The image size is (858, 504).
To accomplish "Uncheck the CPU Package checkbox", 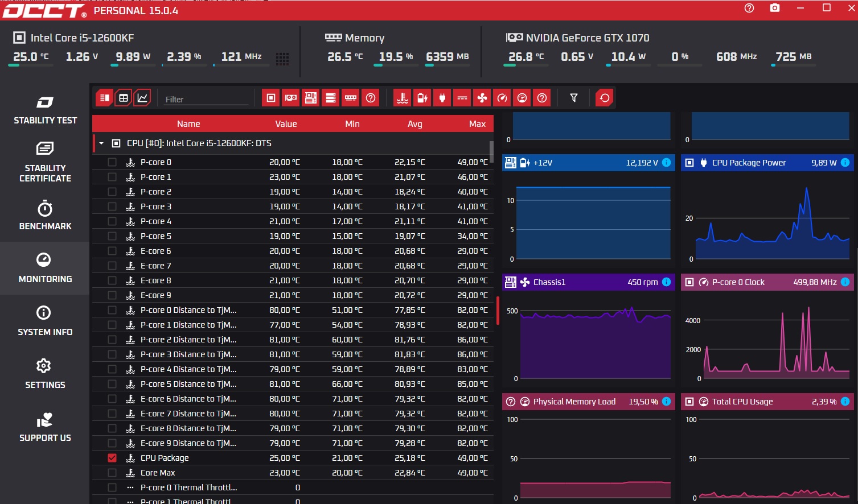I will pyautogui.click(x=112, y=458).
